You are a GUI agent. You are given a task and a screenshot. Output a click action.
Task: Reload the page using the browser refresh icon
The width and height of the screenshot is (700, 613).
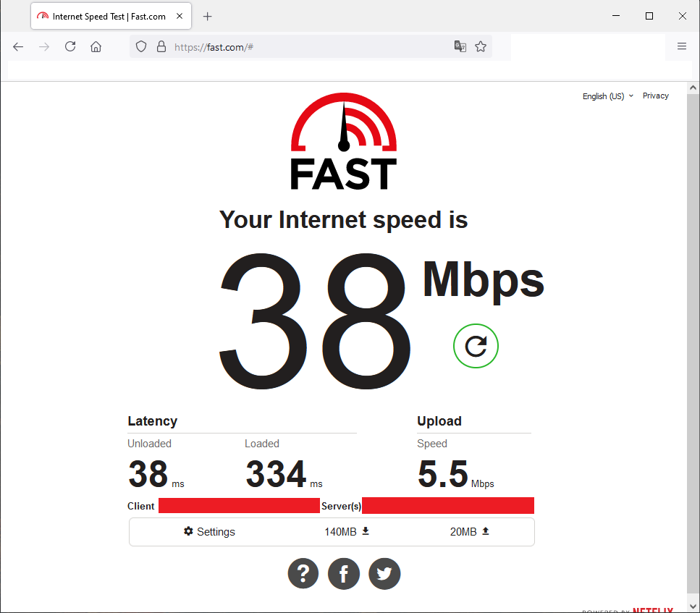click(x=70, y=46)
